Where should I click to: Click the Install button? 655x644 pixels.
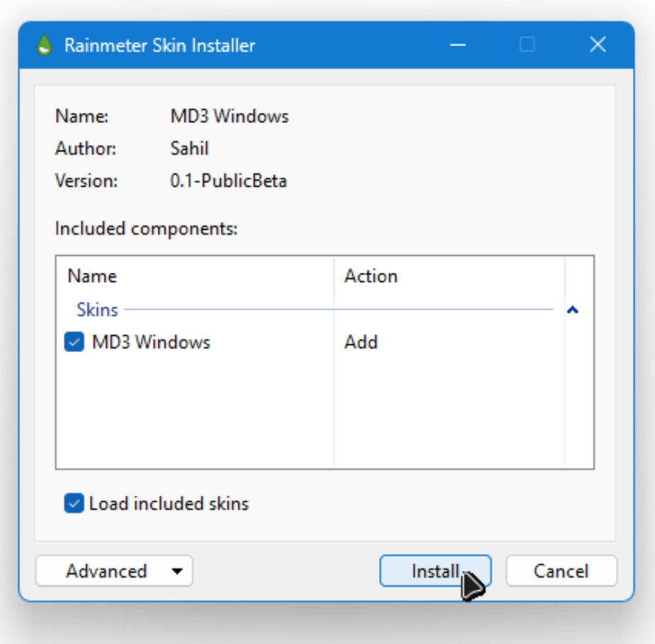click(434, 571)
